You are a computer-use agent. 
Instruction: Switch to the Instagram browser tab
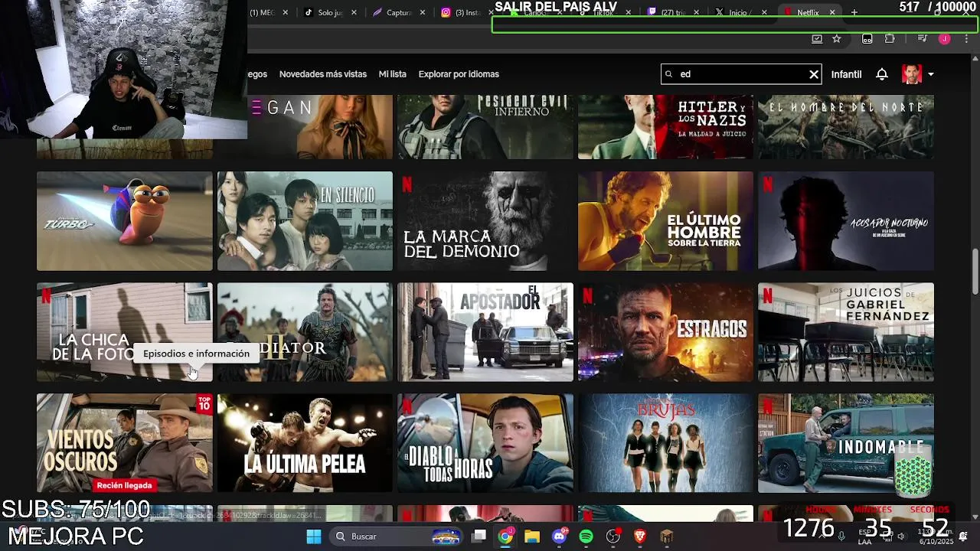[469, 12]
